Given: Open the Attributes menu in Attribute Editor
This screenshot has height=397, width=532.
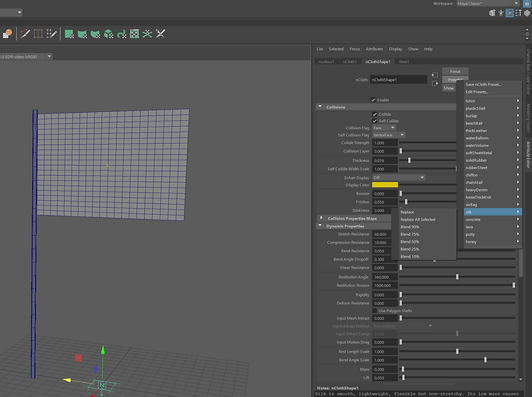Looking at the screenshot, I should click(374, 49).
